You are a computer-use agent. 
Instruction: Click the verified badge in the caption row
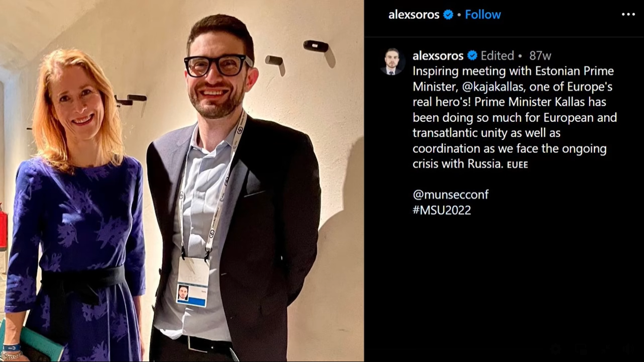pyautogui.click(x=472, y=56)
